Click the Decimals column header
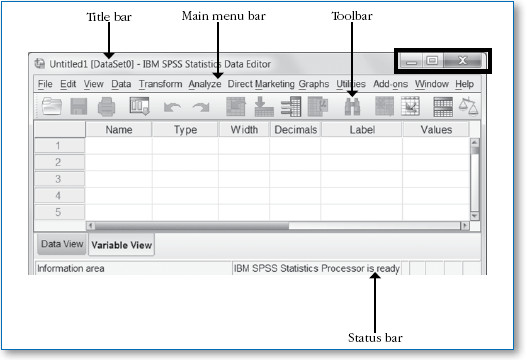The height and width of the screenshot is (360, 527). (x=295, y=129)
